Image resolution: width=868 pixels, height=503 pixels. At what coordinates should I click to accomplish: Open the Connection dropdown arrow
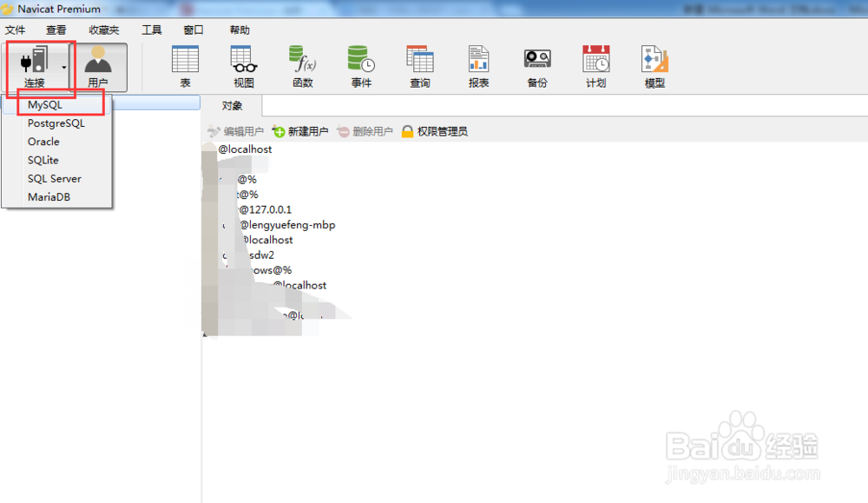coord(64,68)
